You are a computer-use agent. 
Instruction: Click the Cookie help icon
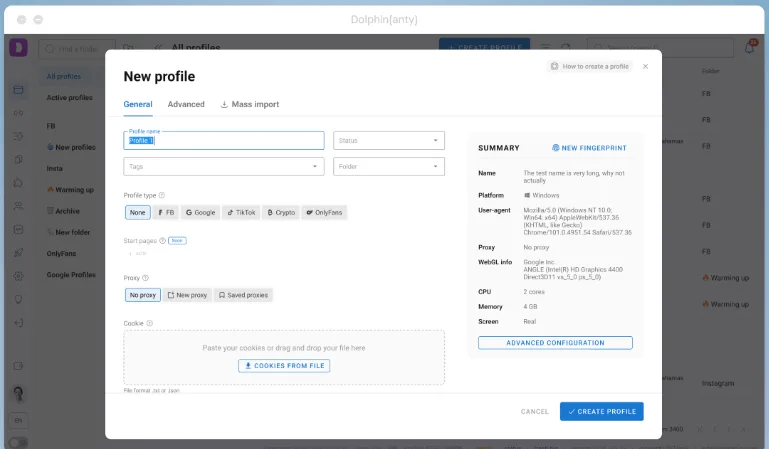[x=150, y=324]
